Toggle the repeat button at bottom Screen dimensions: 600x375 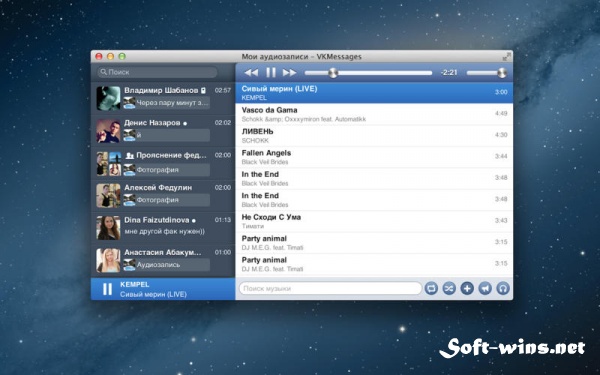[431, 288]
